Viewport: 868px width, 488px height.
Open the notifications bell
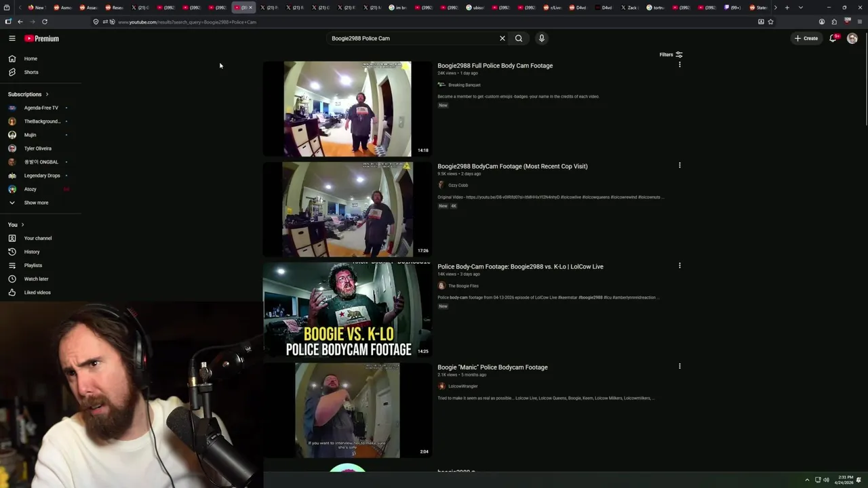(833, 39)
